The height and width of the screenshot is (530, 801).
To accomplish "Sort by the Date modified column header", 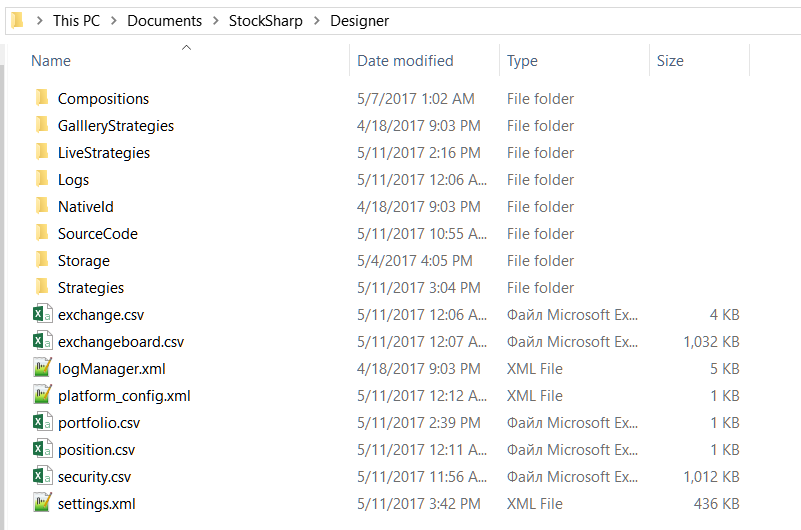I will click(x=405, y=61).
